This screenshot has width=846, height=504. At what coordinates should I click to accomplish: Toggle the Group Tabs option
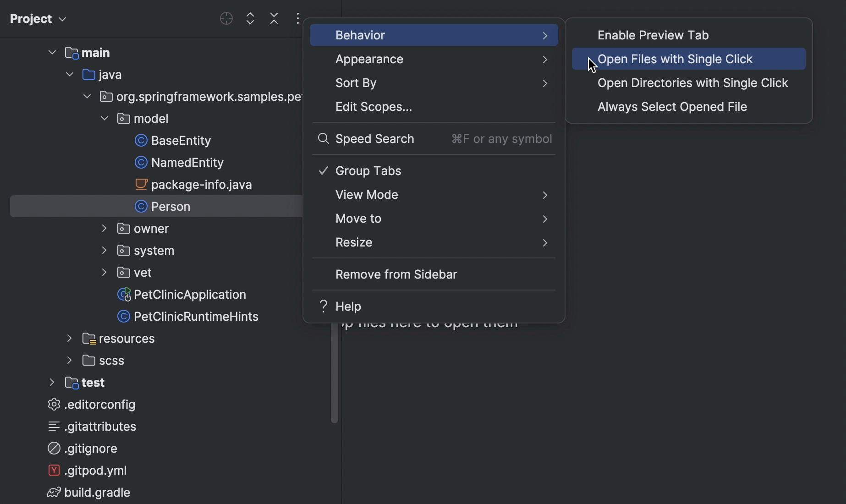click(368, 170)
